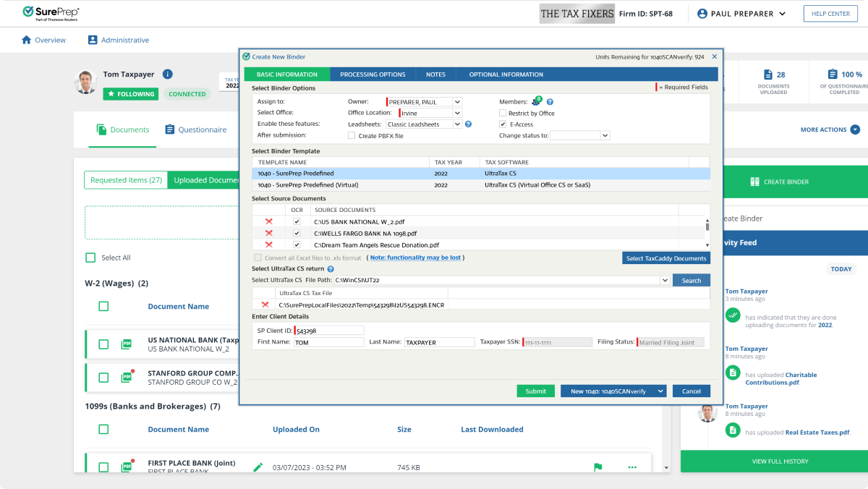Click the Select TaxCaddy Documents button
Screen dimensions: 868x489
pos(665,258)
